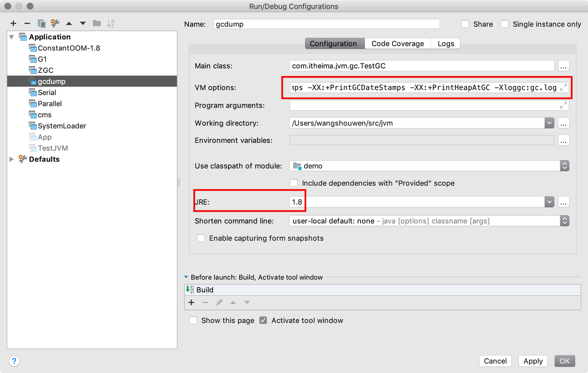
Task: Open the help question mark button
Action: tap(14, 361)
